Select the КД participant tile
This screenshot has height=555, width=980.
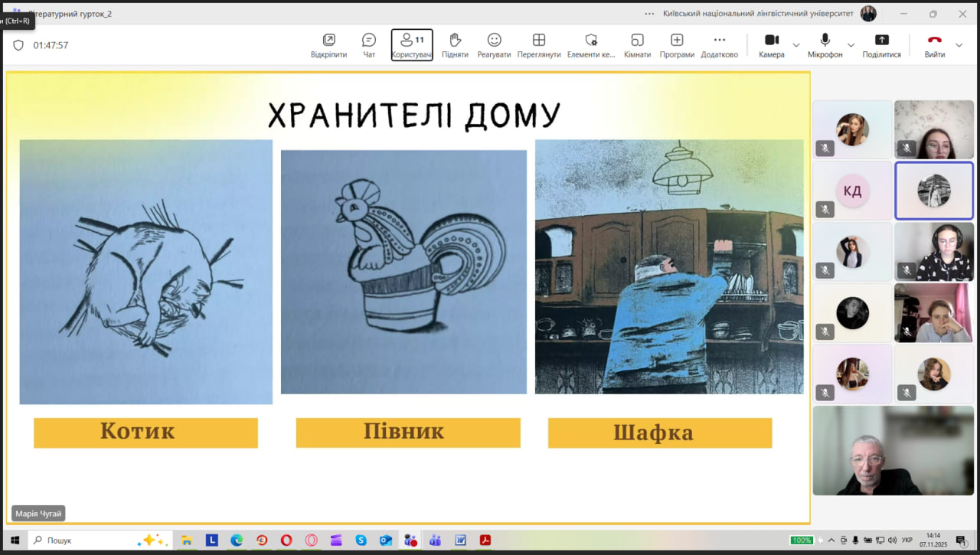852,191
